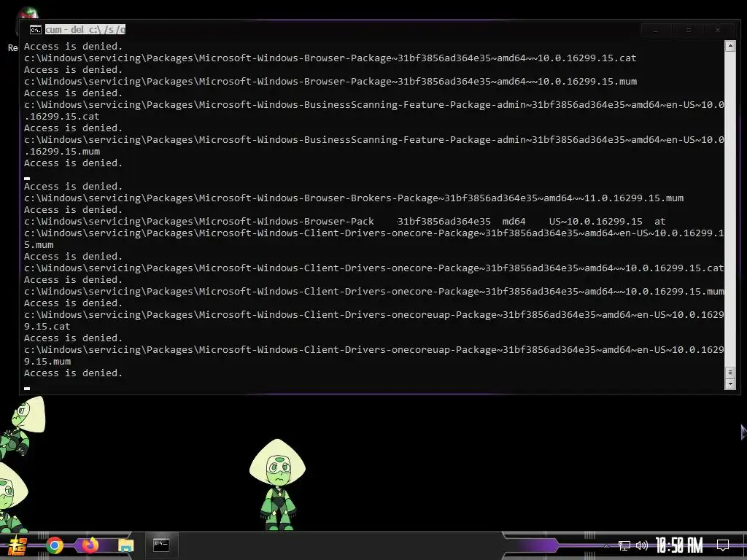Grab the console scrollbar thumb grip
Viewport: 747px width, 560px height.
[x=729, y=373]
